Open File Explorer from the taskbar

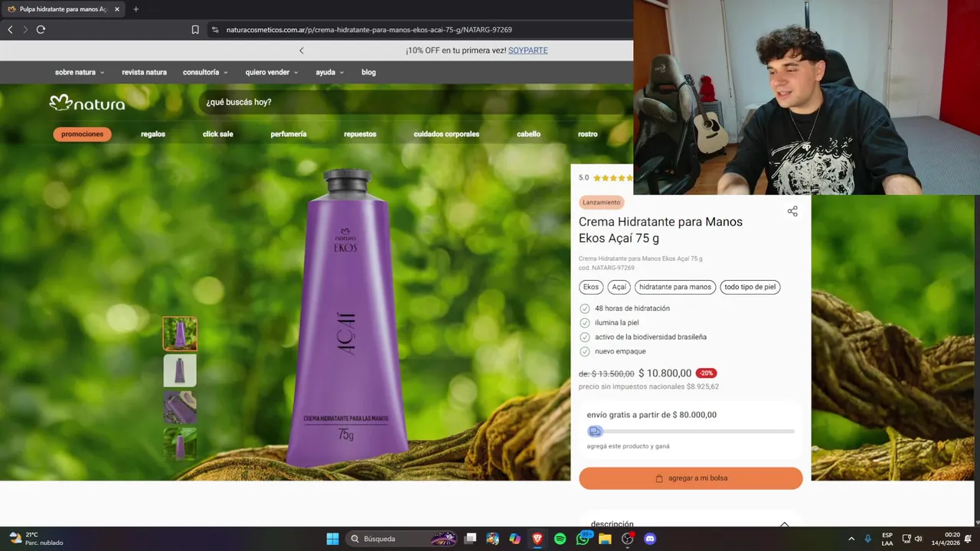tap(605, 539)
